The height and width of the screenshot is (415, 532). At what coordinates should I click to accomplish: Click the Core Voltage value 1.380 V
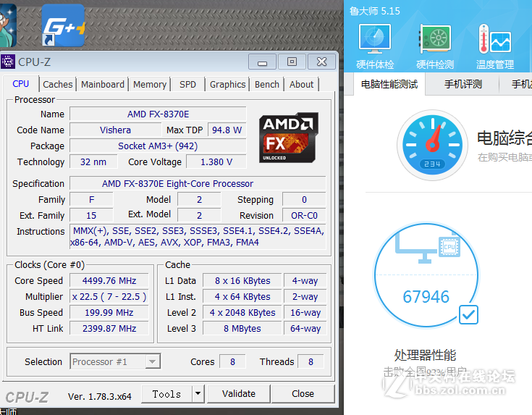click(216, 162)
